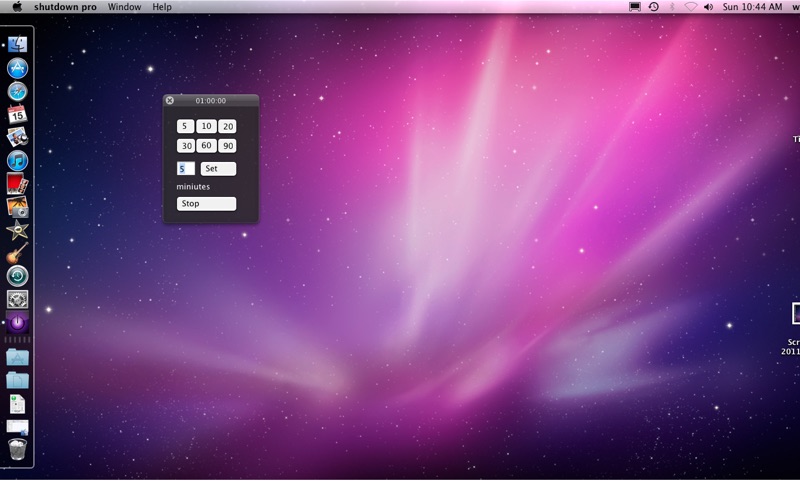
Task: Open the Applications folder stack
Action: click(17, 357)
